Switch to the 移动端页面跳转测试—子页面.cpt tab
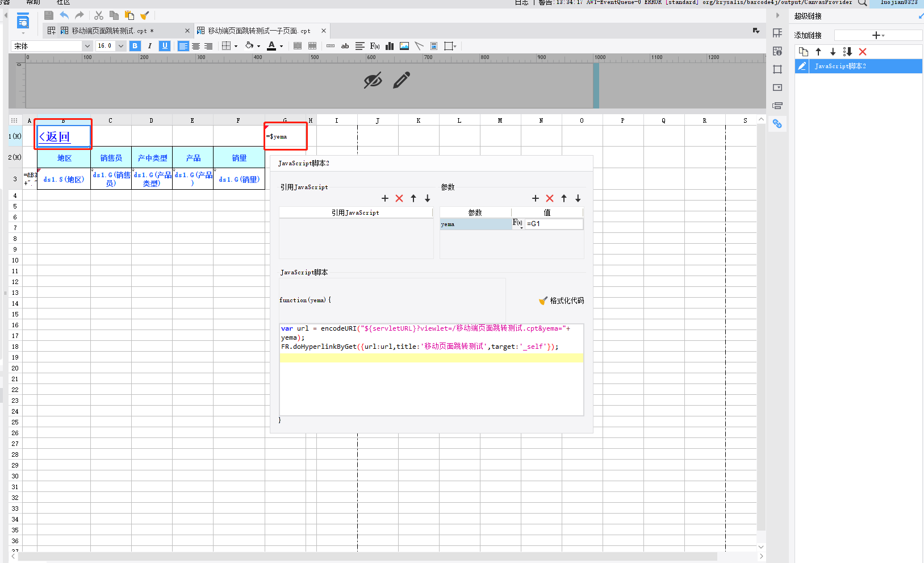924x563 pixels. (259, 31)
